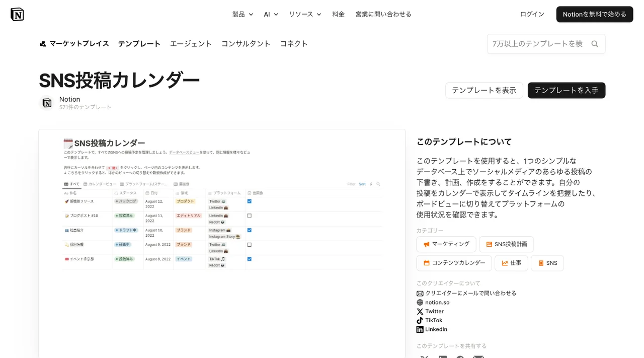The width and height of the screenshot is (644, 358).
Task: Open the 仕事 category tag
Action: 512,263
